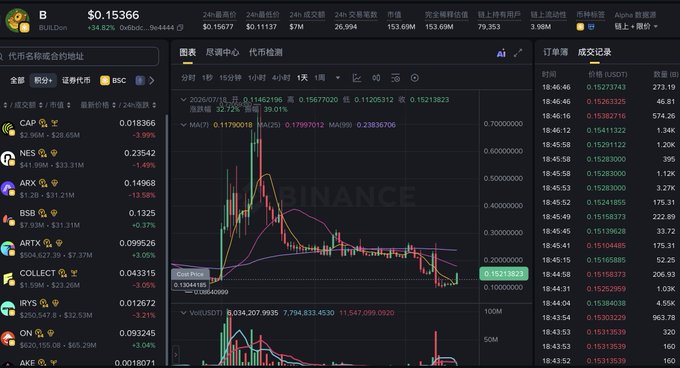Image resolution: width=680 pixels, height=368 pixels.
Task: Select the 1周 chart interval
Action: [320, 78]
